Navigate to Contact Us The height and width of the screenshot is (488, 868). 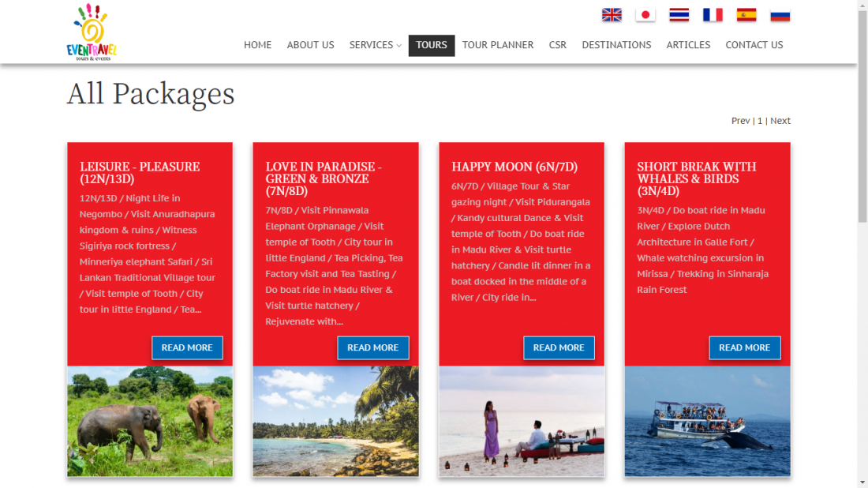pos(754,45)
